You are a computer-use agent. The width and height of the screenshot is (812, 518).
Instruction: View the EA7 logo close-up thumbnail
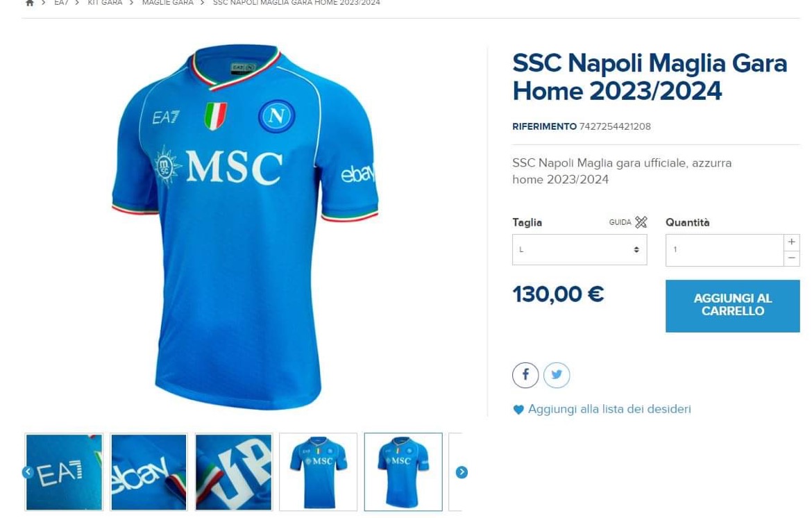tap(64, 472)
